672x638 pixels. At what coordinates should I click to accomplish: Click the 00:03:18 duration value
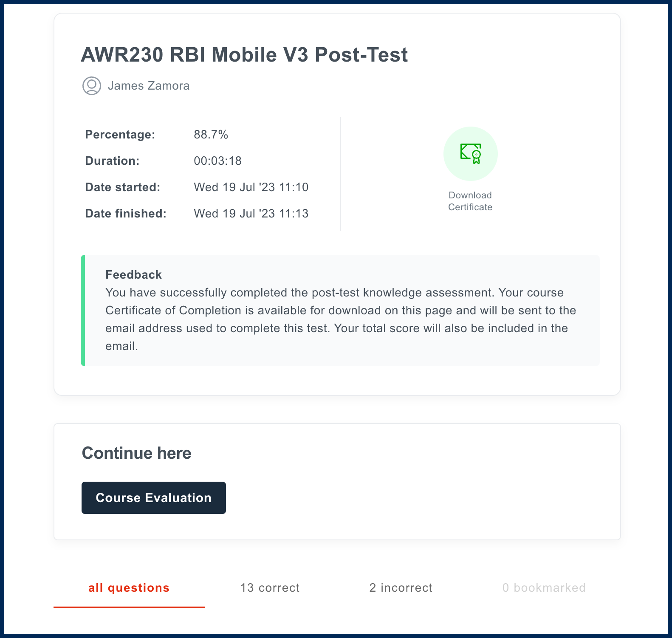[217, 161]
